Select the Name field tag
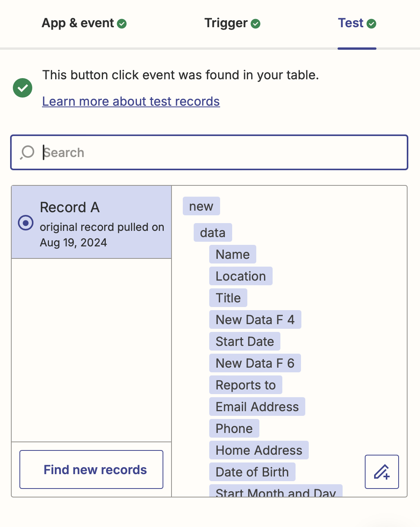 (x=233, y=254)
